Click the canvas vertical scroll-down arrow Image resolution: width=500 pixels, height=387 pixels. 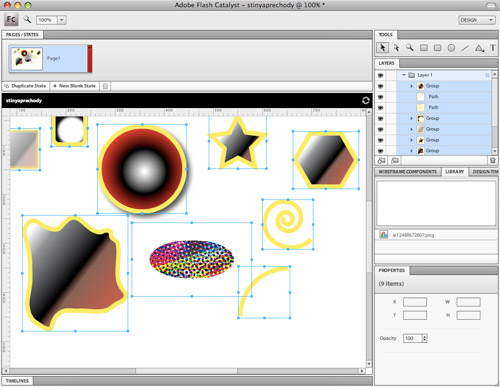point(369,364)
